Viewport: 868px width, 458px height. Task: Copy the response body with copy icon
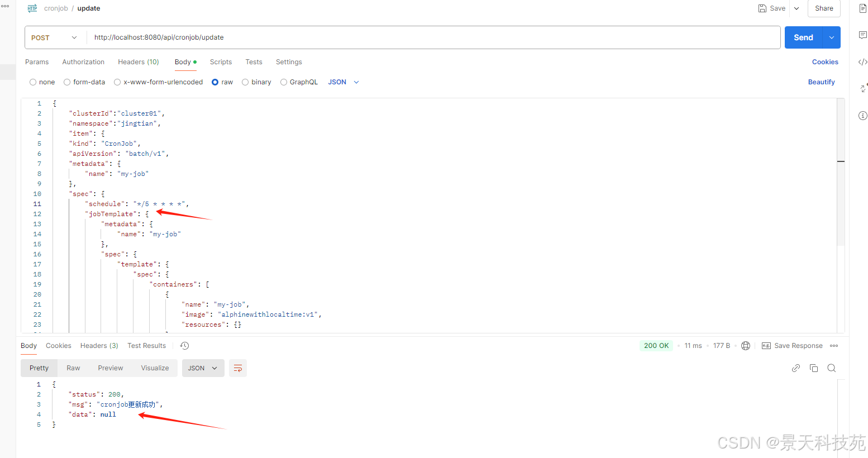(x=814, y=368)
